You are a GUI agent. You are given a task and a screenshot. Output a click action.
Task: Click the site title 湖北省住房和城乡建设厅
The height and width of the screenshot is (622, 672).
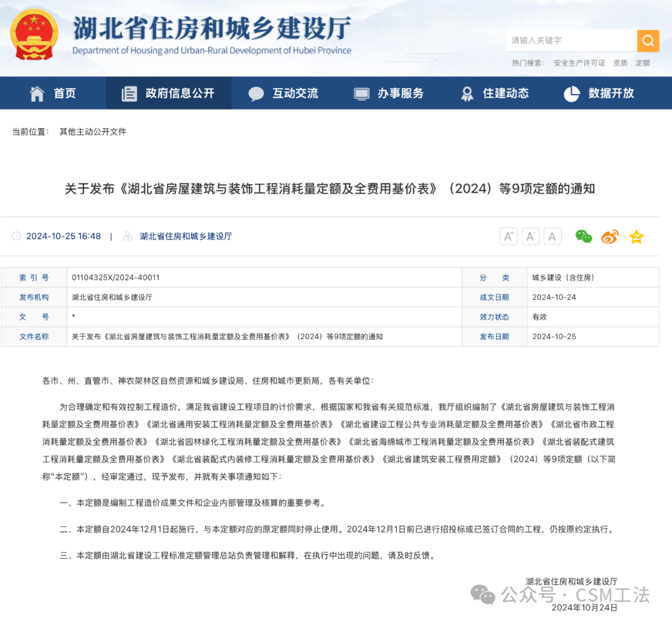[212, 28]
